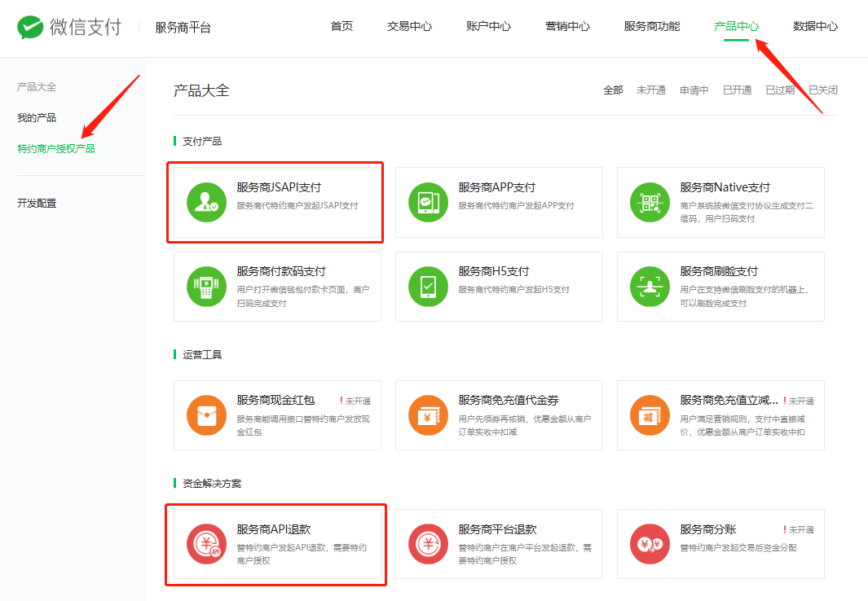Click the 服务商平台退款 red yen icon
This screenshot has height=601, width=868.
pyautogui.click(x=428, y=544)
